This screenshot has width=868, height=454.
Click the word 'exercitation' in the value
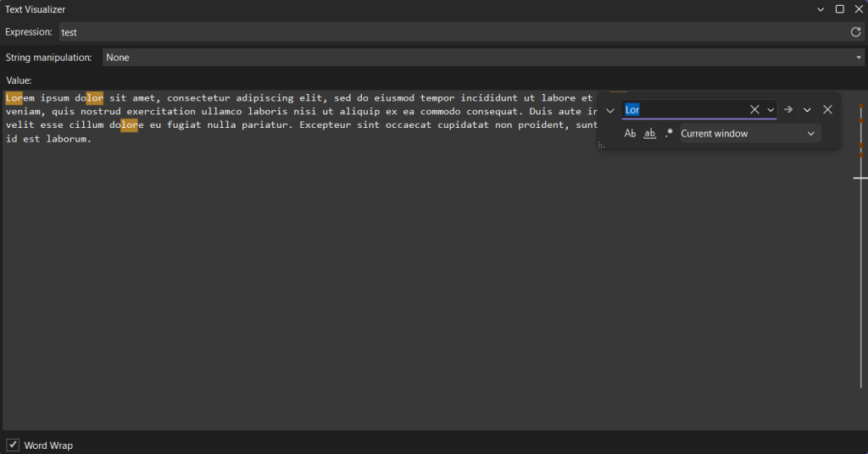161,112
